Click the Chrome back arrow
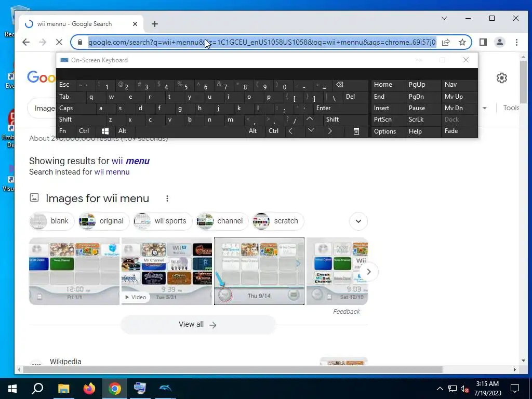 point(26,42)
